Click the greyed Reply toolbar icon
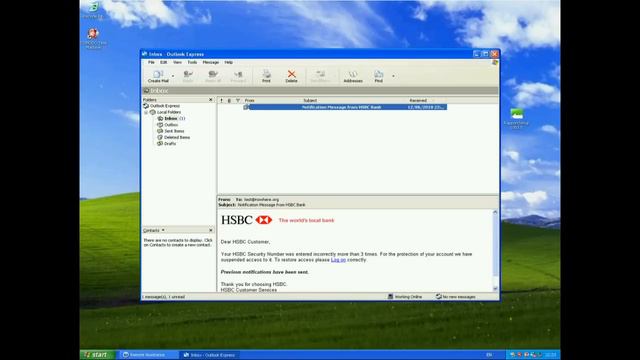This screenshot has width=640, height=360. point(188,76)
